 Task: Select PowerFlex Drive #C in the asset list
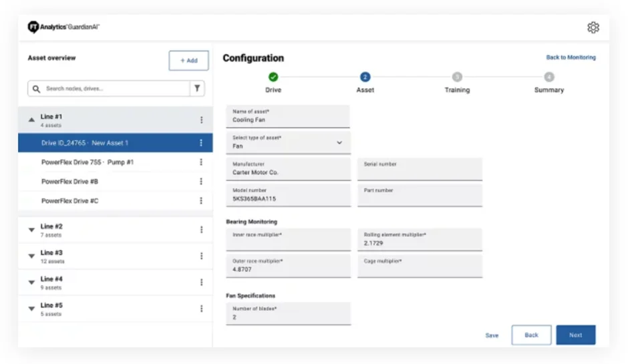[x=70, y=201]
